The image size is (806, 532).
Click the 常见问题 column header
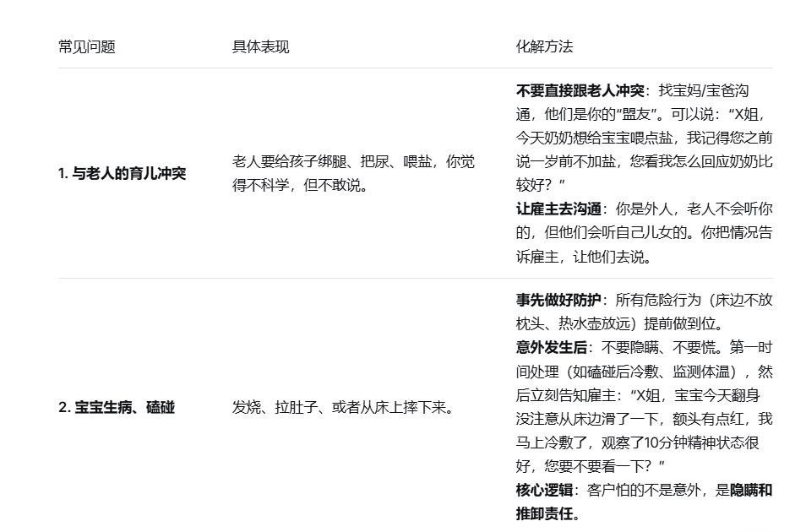tap(87, 46)
